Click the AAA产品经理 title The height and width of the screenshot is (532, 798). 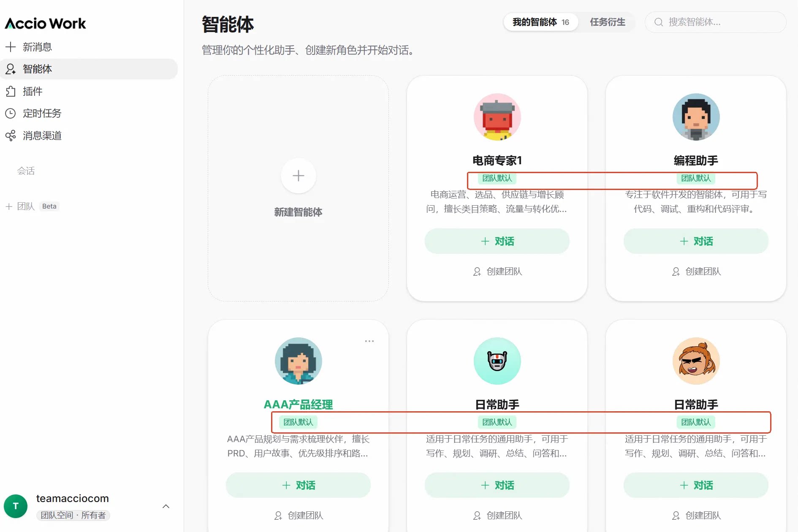[x=299, y=404]
